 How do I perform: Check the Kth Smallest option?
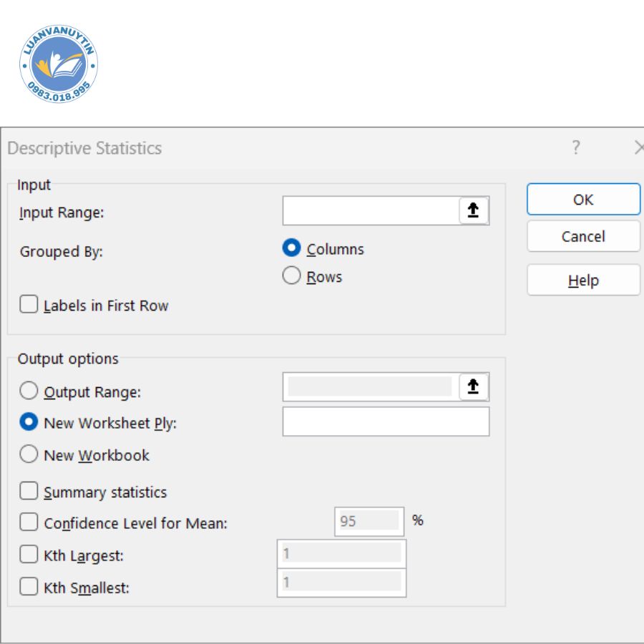(x=29, y=587)
